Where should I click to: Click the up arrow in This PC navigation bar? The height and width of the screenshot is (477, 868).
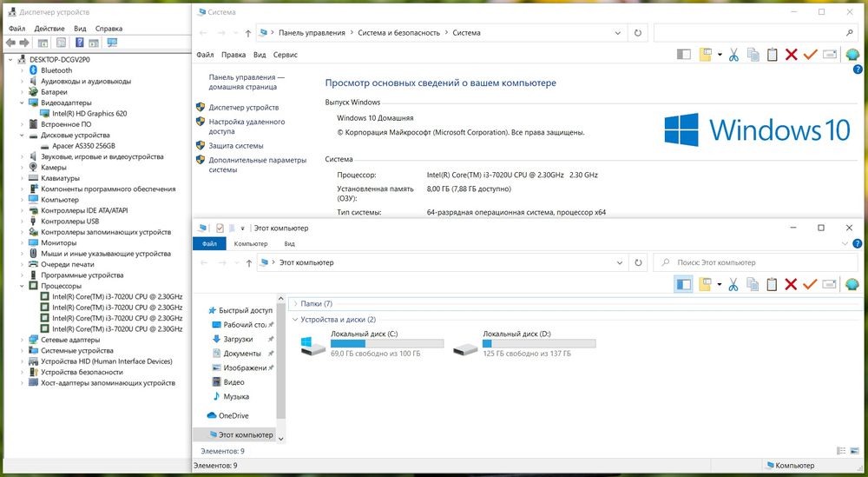pyautogui.click(x=249, y=263)
